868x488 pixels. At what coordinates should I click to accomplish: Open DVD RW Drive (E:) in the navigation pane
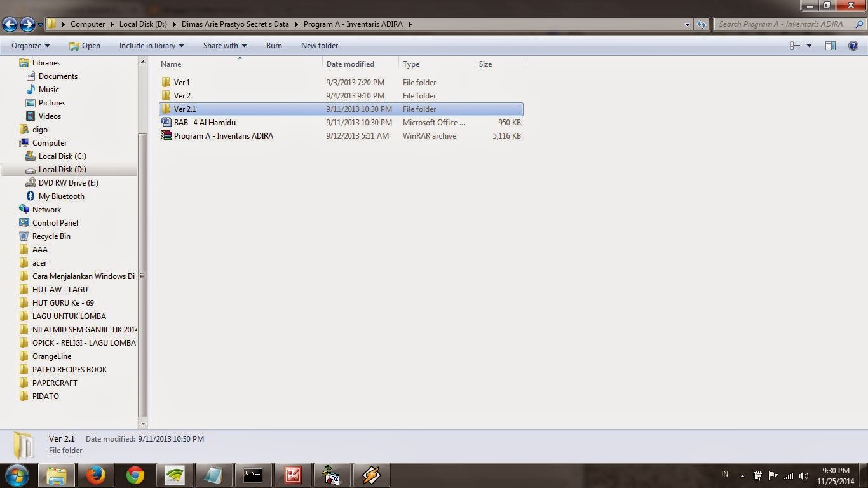[x=68, y=183]
